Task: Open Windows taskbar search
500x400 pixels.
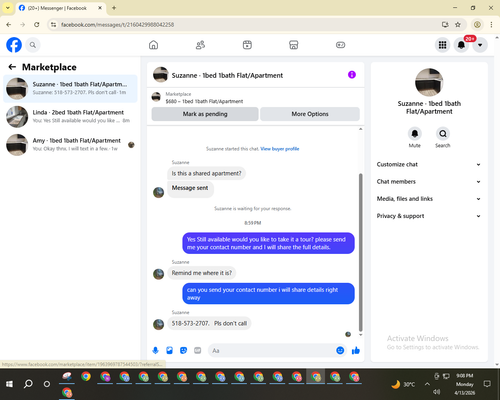Action: click(28, 384)
